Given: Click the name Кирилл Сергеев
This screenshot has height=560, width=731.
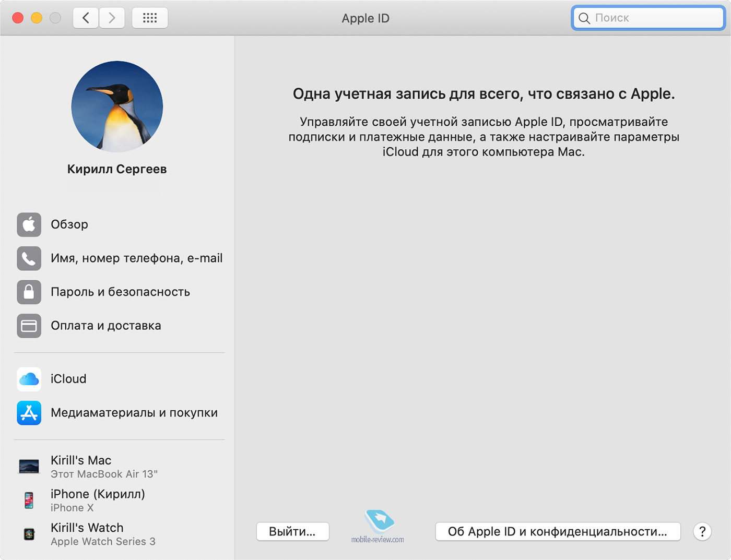Looking at the screenshot, I should [x=117, y=169].
